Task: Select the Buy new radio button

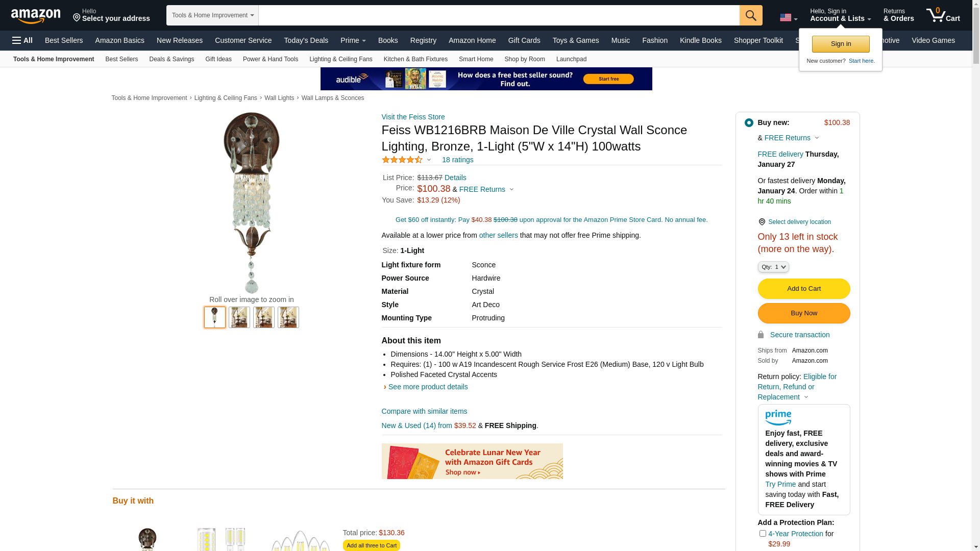Action: click(749, 122)
